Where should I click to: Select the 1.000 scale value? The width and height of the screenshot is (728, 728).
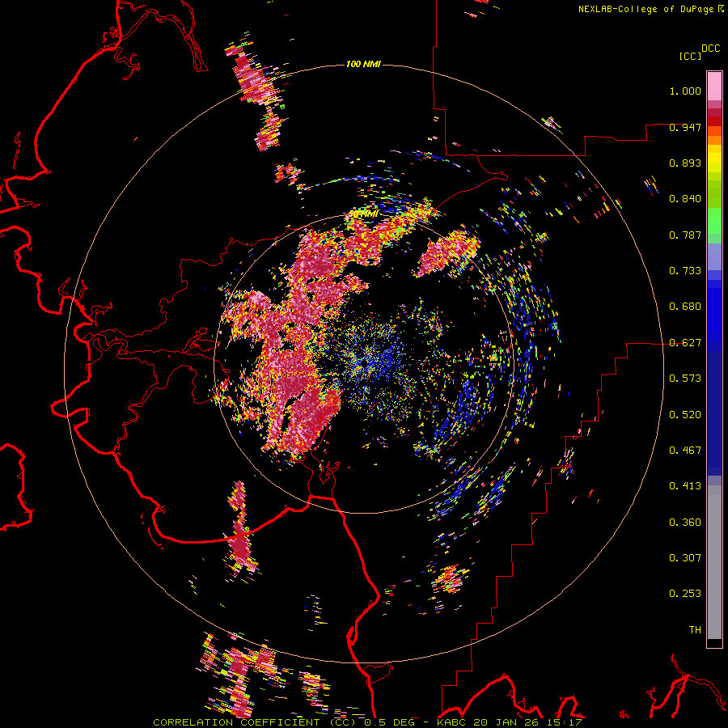pyautogui.click(x=685, y=91)
